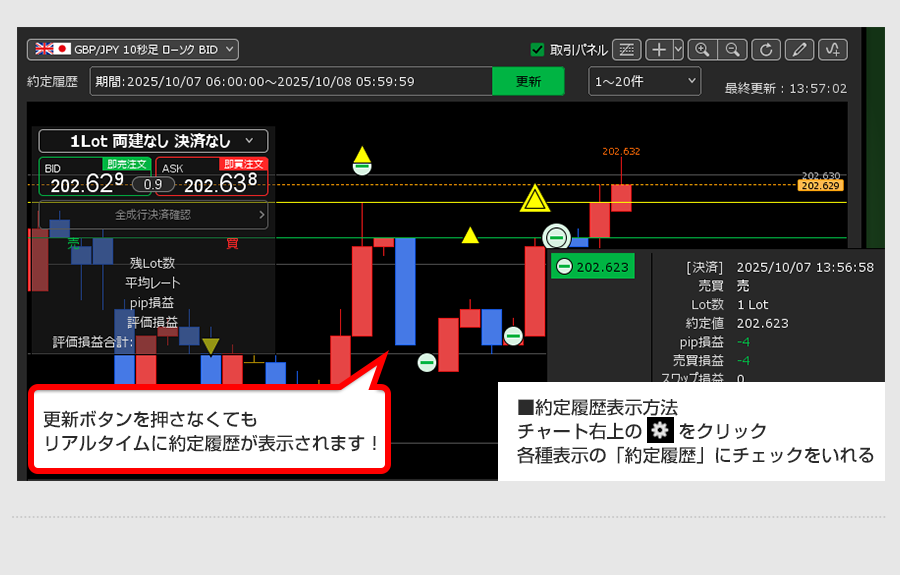
Task: Uncheck the 取引パネル checkbox
Action: click(537, 49)
